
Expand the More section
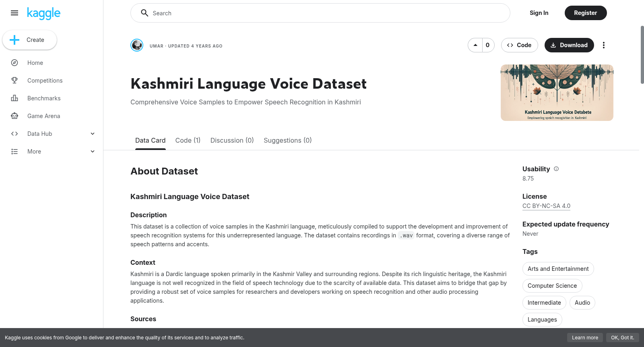pos(93,152)
